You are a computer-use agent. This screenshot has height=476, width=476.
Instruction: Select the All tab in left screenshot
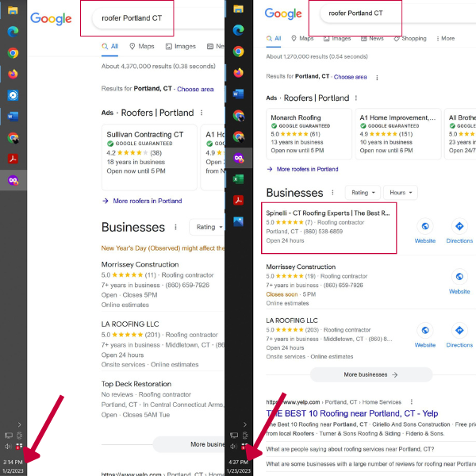[x=110, y=47]
